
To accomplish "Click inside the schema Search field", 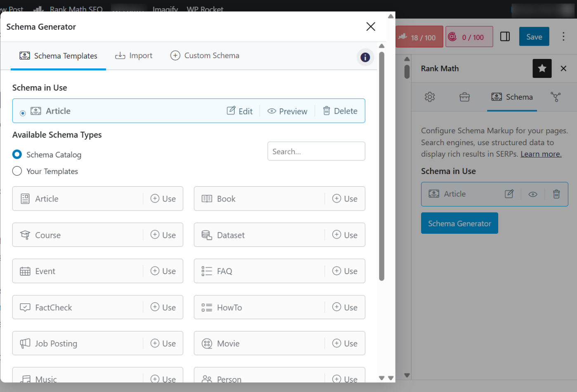I will click(x=316, y=151).
